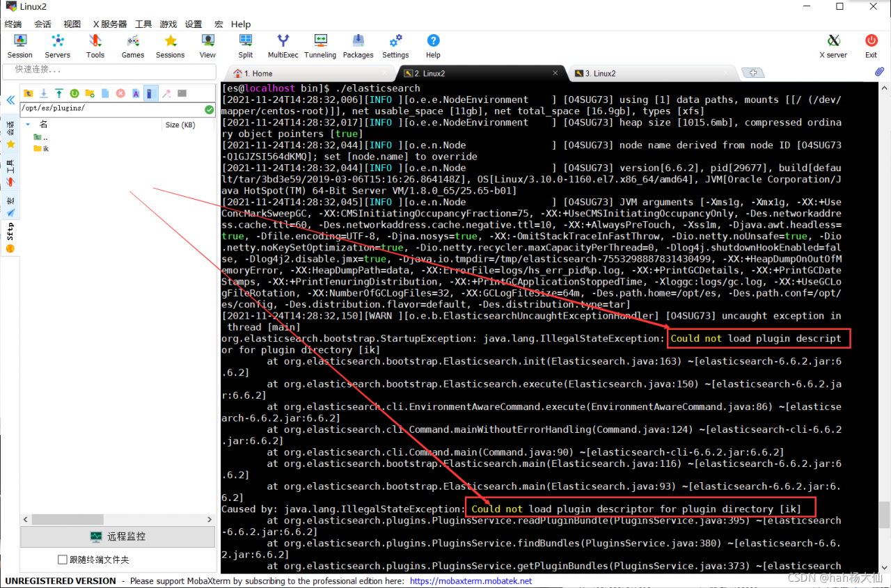Open the Packages toolbar icon
Screen dimensions: 891x588
coord(358,47)
